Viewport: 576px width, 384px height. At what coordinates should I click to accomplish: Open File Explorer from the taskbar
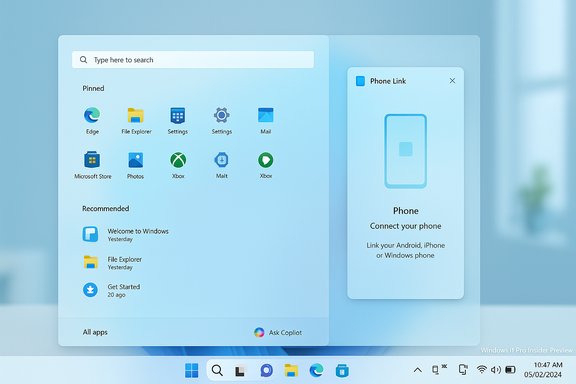coord(291,370)
